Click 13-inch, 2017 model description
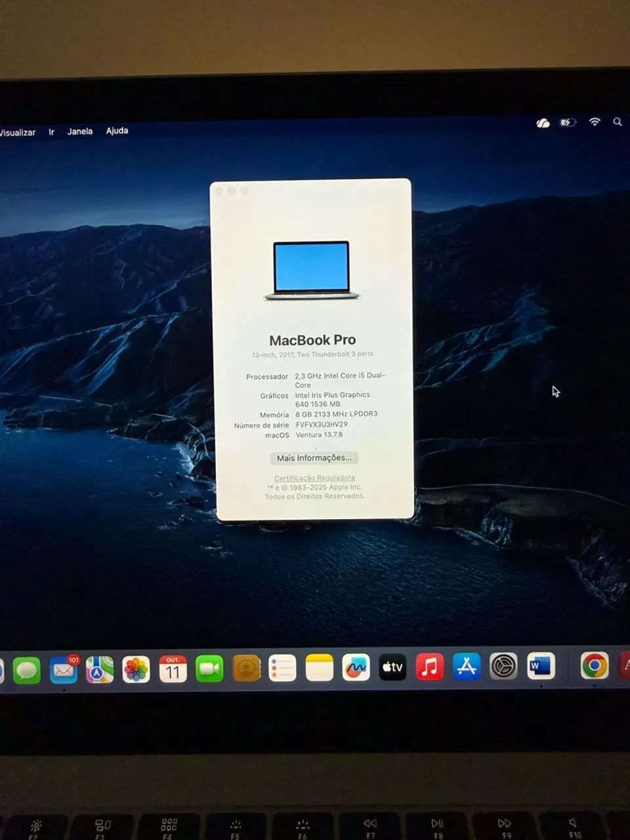 313,354
